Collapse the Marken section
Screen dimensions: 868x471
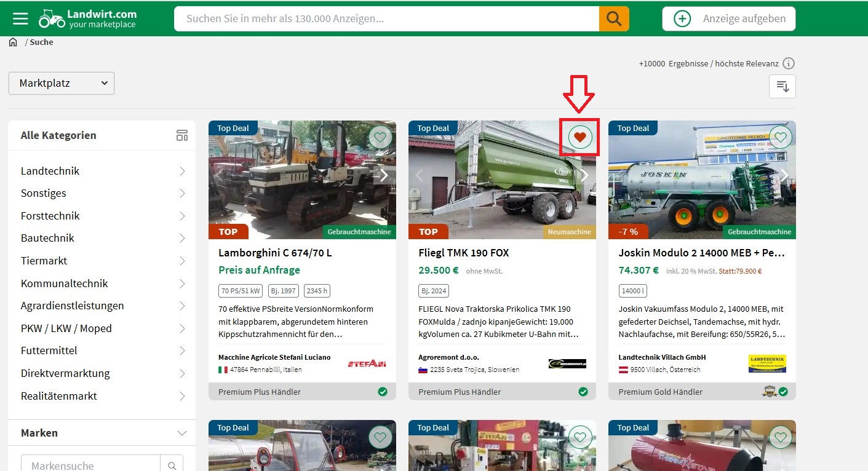pyautogui.click(x=182, y=433)
